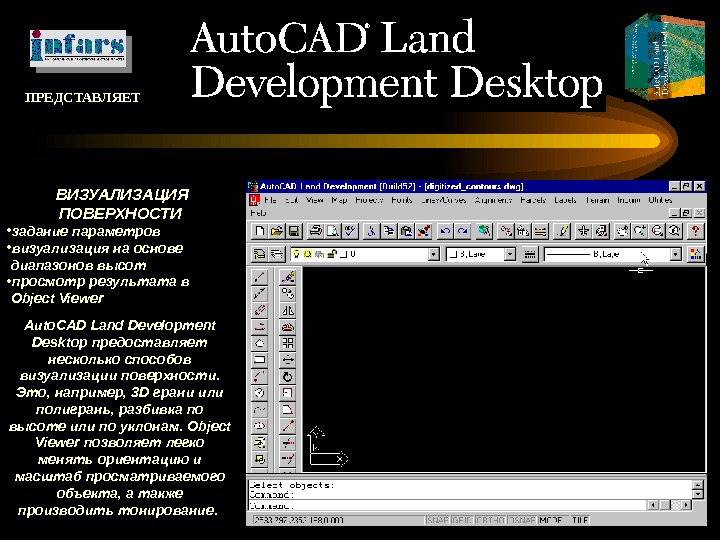Select the Mirror tool
Image resolution: width=720 pixels, height=540 pixels.
[287, 310]
